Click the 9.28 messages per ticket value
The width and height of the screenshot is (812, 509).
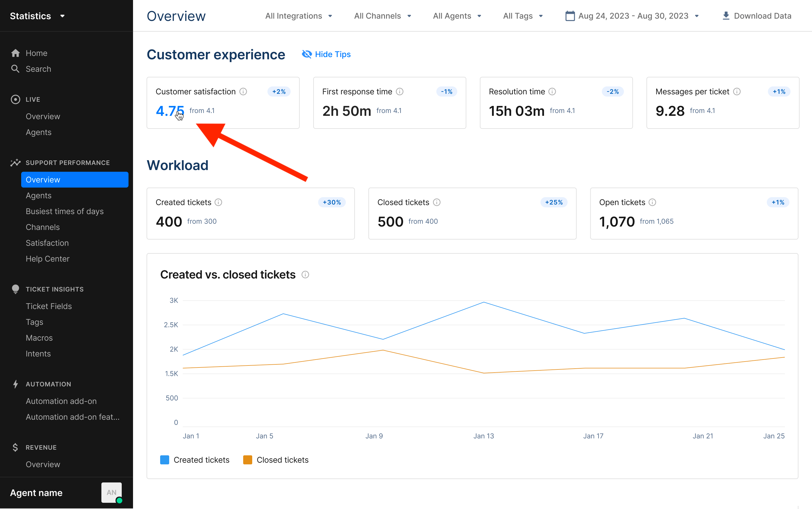click(x=670, y=111)
